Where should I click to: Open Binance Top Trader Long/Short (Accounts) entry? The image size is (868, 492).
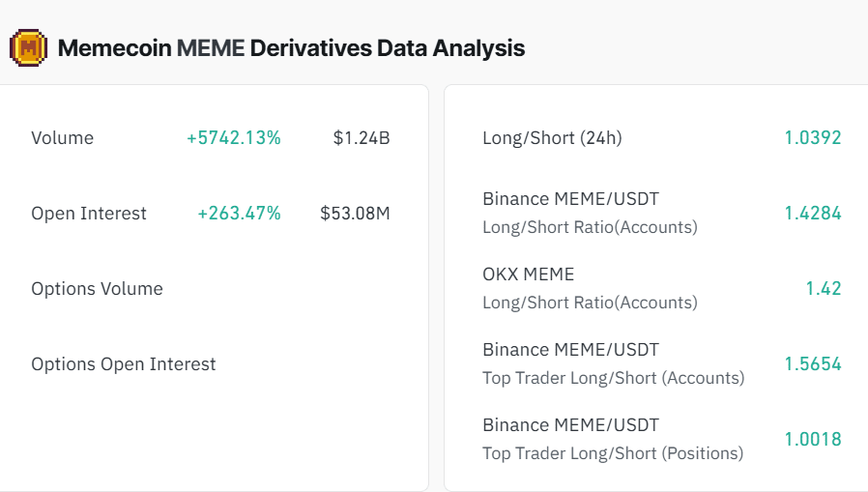(613, 363)
